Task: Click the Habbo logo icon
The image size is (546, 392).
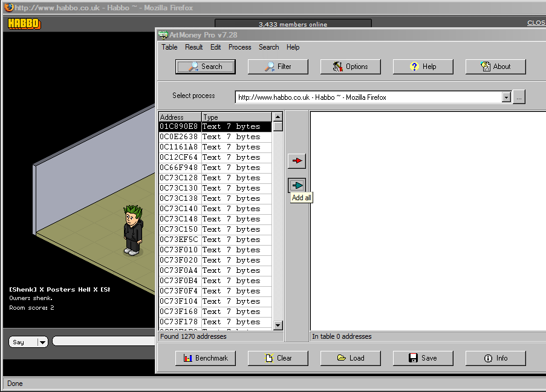Action: pyautogui.click(x=24, y=24)
